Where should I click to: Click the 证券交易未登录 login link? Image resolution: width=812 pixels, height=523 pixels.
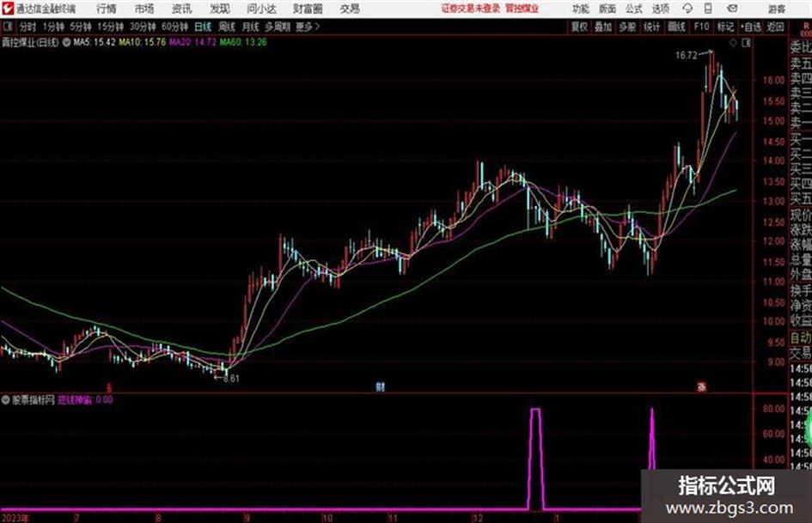[x=471, y=9]
